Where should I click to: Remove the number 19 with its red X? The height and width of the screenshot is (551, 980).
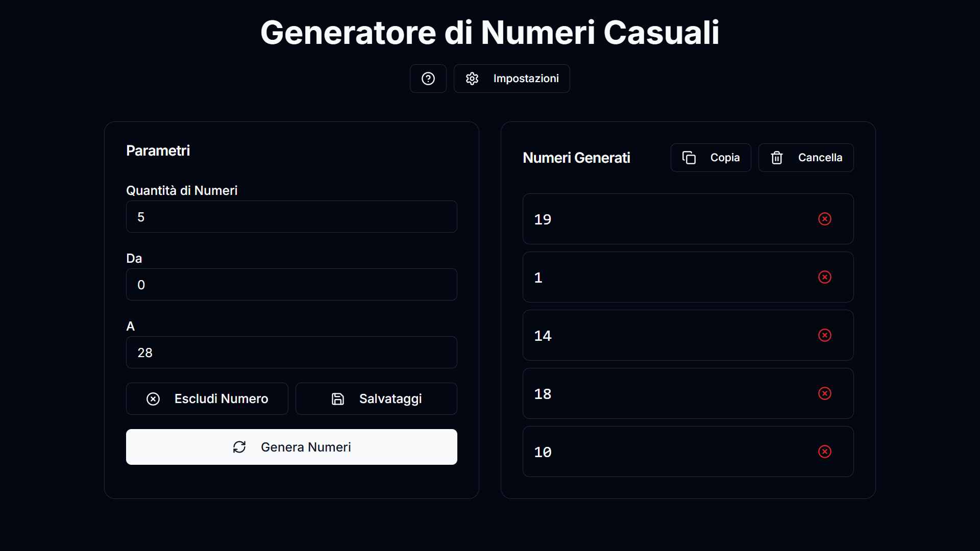(825, 219)
